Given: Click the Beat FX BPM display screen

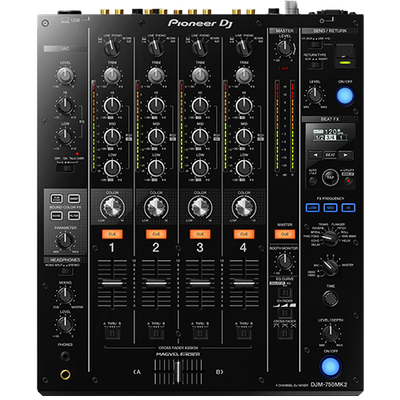Looking at the screenshot, I should [x=330, y=134].
